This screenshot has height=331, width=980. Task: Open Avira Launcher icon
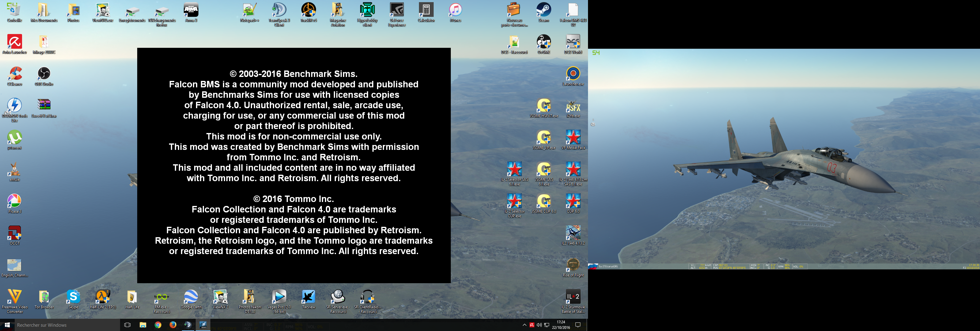tap(14, 44)
